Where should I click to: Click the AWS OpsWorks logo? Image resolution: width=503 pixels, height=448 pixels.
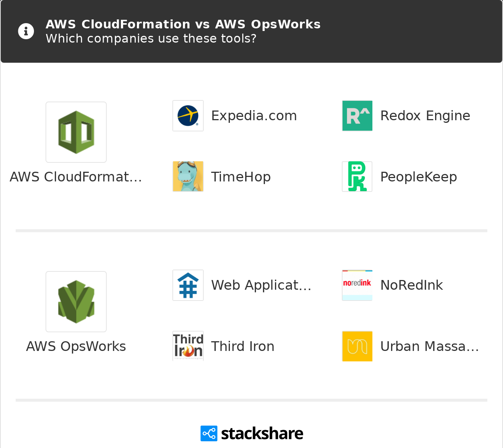(76, 302)
